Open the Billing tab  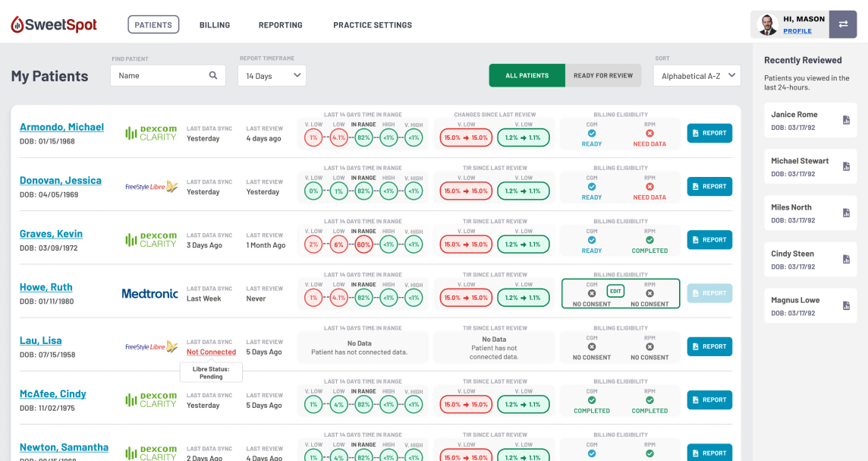(x=215, y=25)
